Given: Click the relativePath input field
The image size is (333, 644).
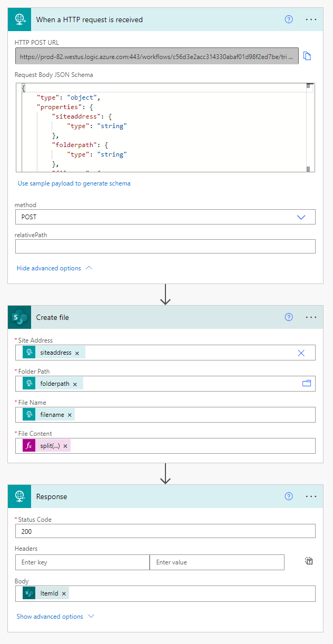Looking at the screenshot, I should (x=165, y=247).
